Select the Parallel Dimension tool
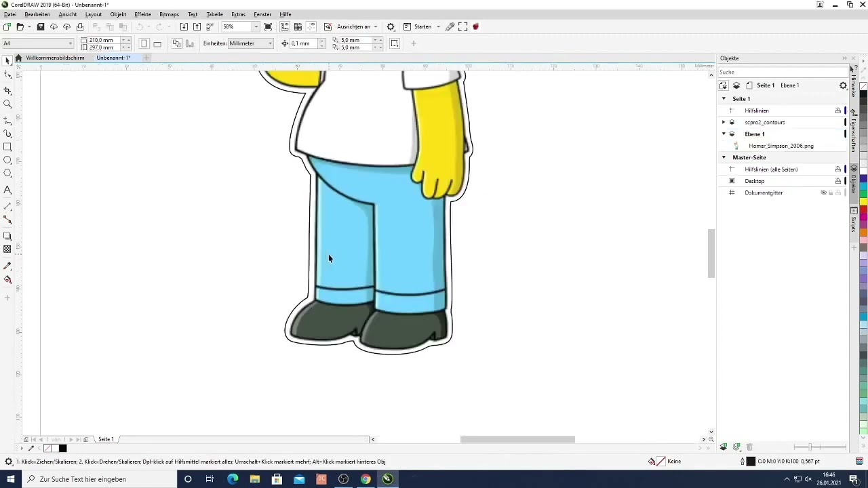 pos(7,206)
